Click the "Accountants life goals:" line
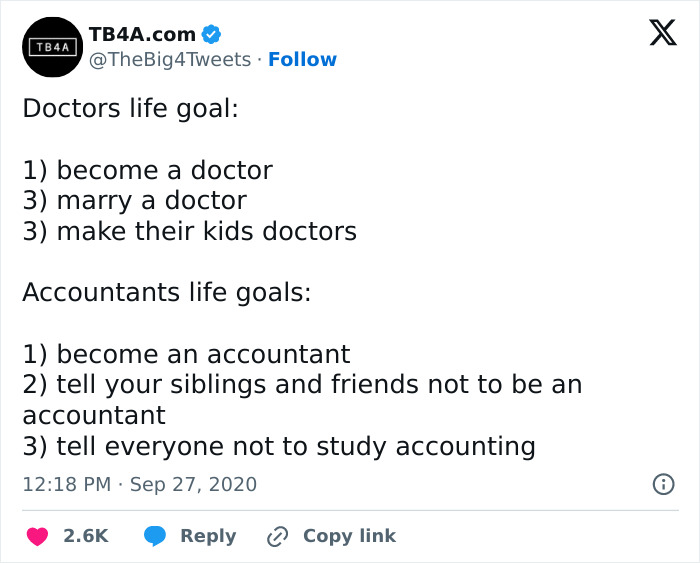700x563 pixels. (x=166, y=292)
